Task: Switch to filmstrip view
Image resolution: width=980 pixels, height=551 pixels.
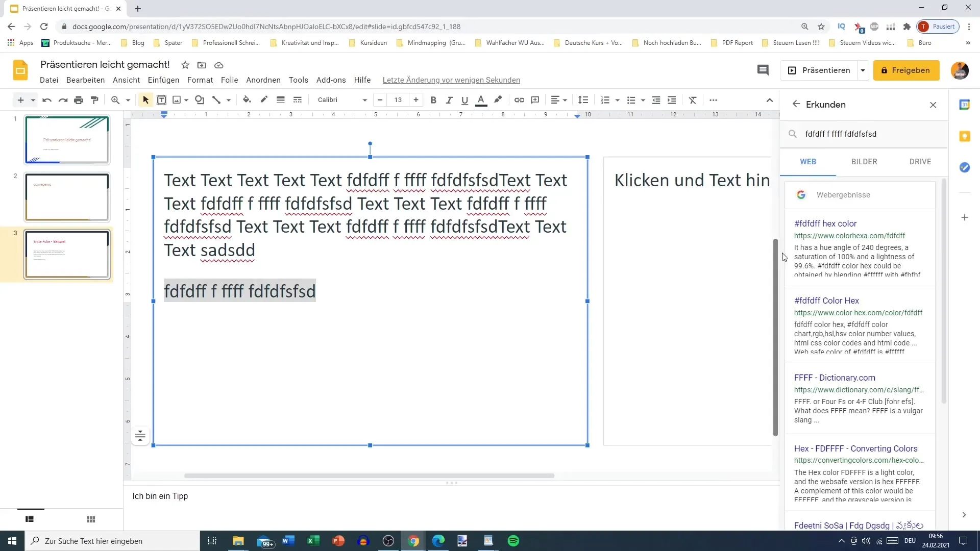Action: 30,519
